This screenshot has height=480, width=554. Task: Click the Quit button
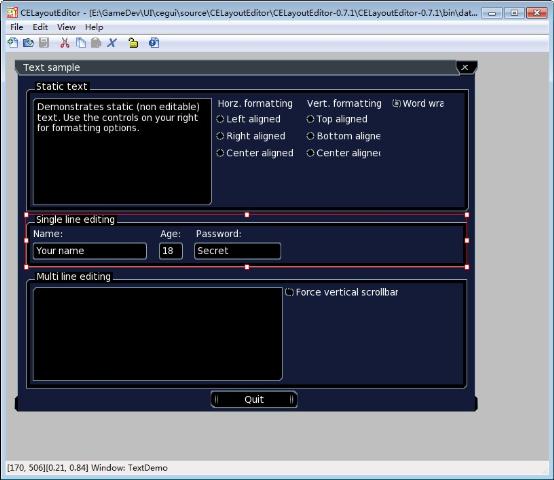coord(254,399)
